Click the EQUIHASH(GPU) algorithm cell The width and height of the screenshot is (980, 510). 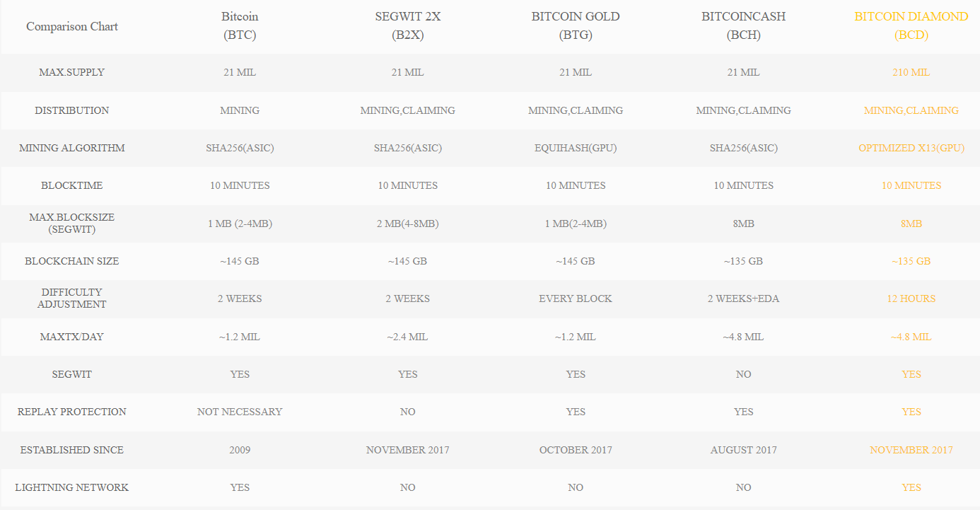click(576, 148)
